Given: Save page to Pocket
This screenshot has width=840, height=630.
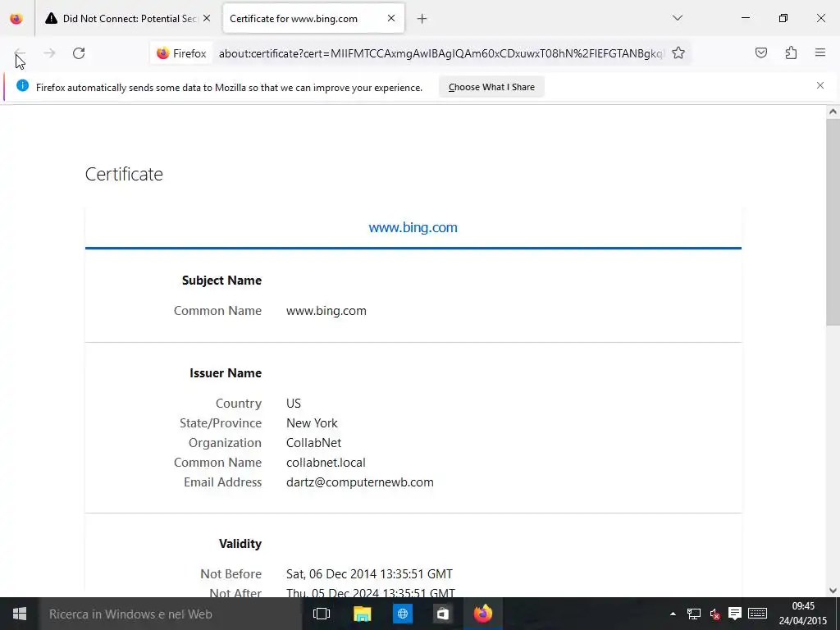Looking at the screenshot, I should click(x=761, y=52).
